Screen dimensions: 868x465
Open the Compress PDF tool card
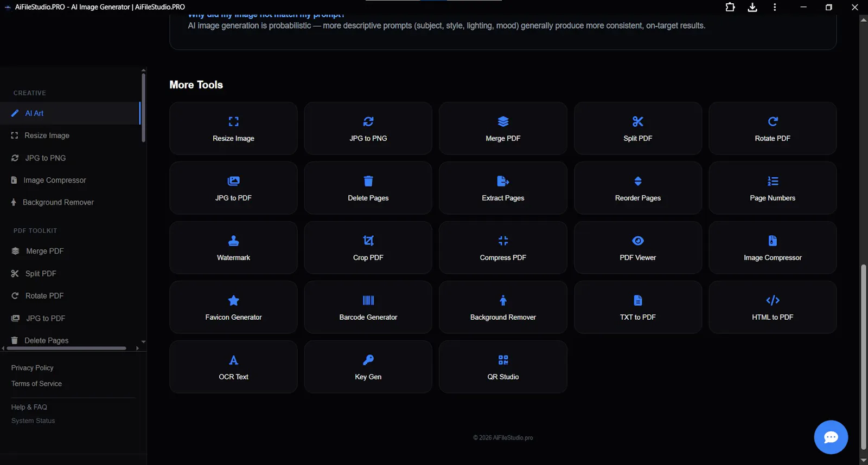point(503,248)
